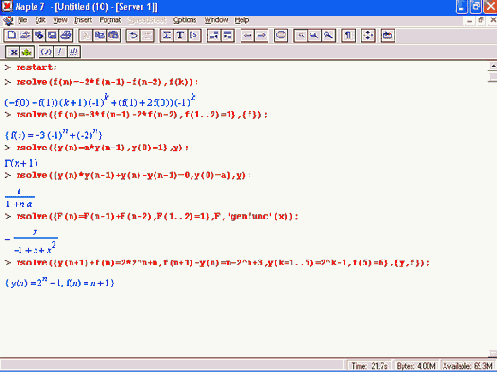Click the Open URL toolbar icon

click(x=39, y=35)
